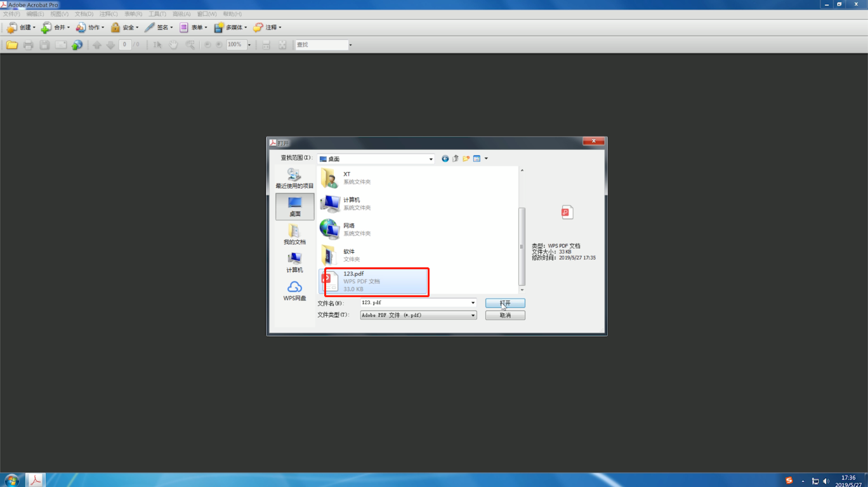
Task: Click the printer icon in Acrobat toolbar
Action: [28, 45]
